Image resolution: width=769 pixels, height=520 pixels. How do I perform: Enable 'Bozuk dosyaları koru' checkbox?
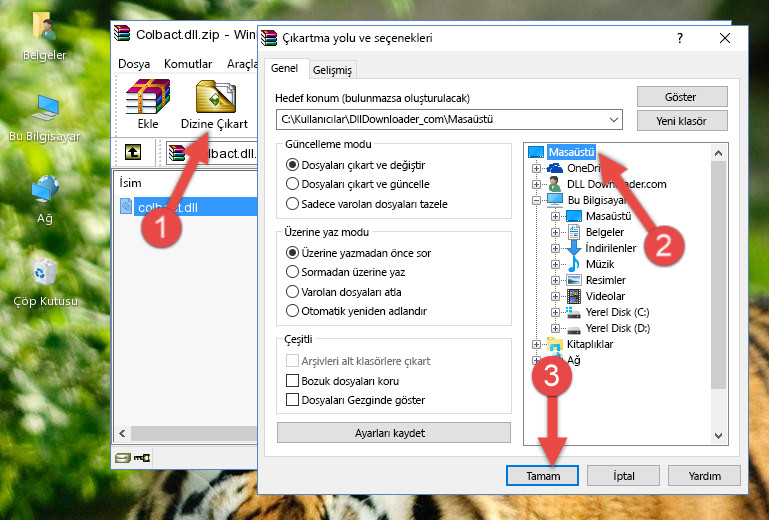point(292,381)
